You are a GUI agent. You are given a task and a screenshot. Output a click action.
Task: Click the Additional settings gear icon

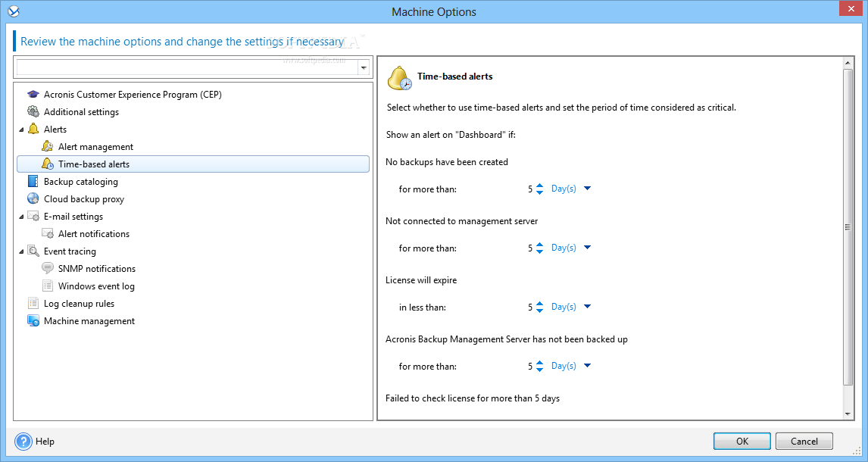tap(33, 112)
